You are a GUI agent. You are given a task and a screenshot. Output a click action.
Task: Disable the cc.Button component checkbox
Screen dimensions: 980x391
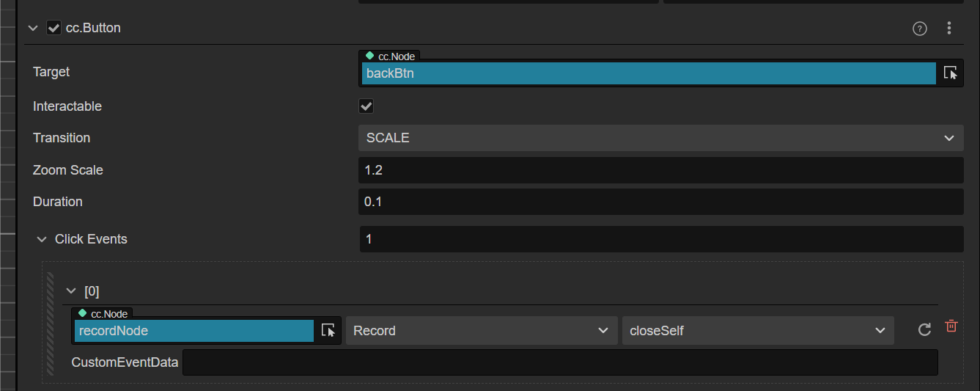tap(54, 28)
